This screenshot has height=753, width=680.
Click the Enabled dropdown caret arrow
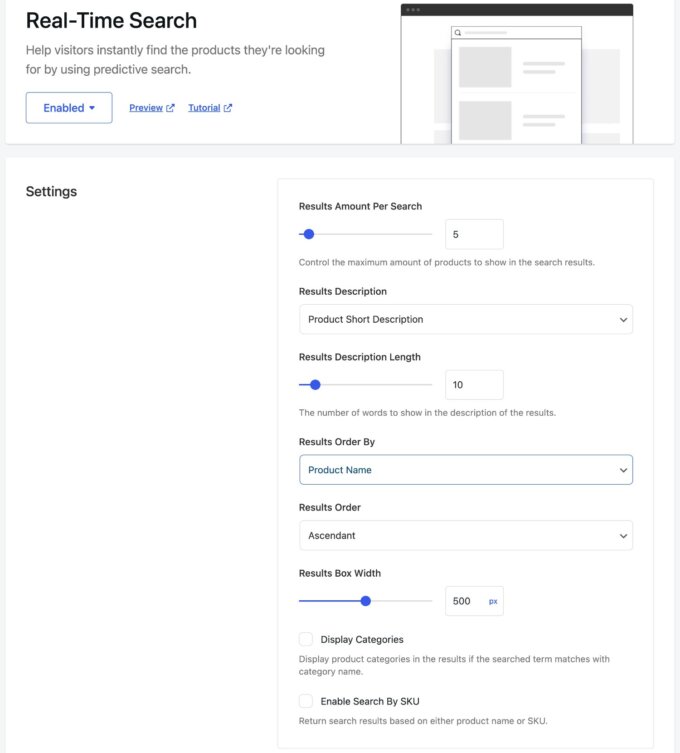[92, 108]
